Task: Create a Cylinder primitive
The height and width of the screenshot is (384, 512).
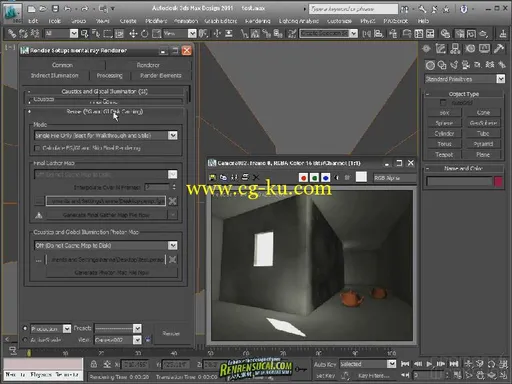Action: click(444, 134)
